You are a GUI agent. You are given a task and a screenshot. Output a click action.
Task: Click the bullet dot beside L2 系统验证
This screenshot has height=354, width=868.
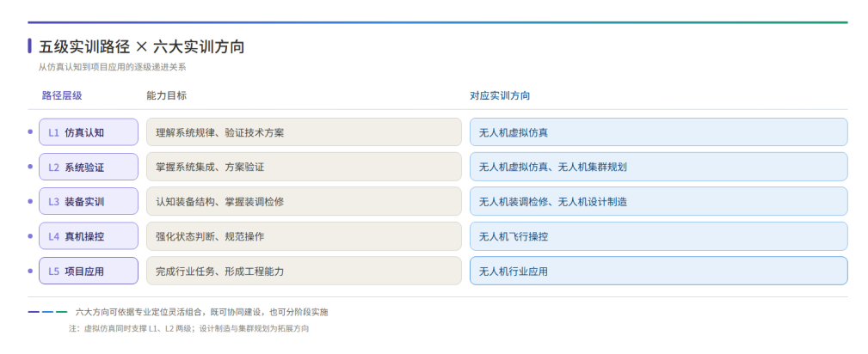pyautogui.click(x=30, y=167)
